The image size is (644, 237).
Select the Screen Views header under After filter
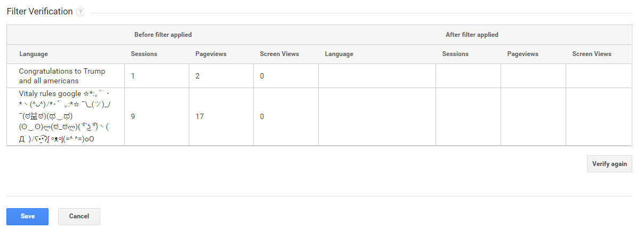point(592,54)
